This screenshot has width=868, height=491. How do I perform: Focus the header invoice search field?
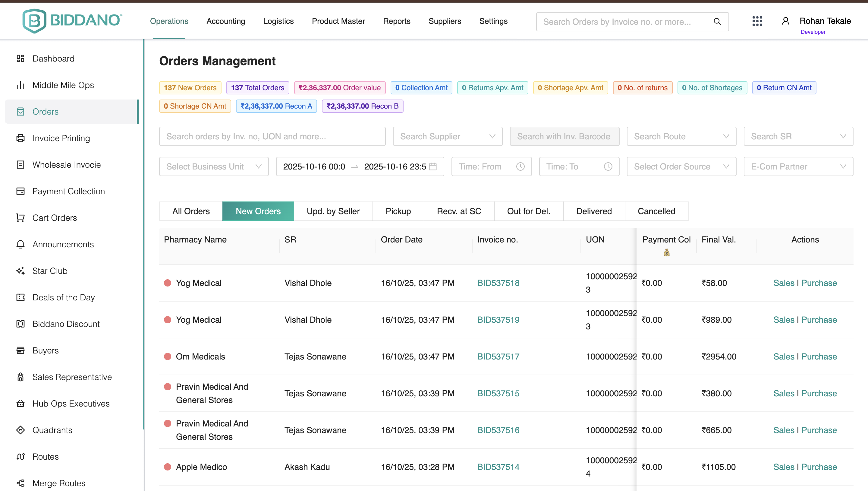tap(633, 22)
